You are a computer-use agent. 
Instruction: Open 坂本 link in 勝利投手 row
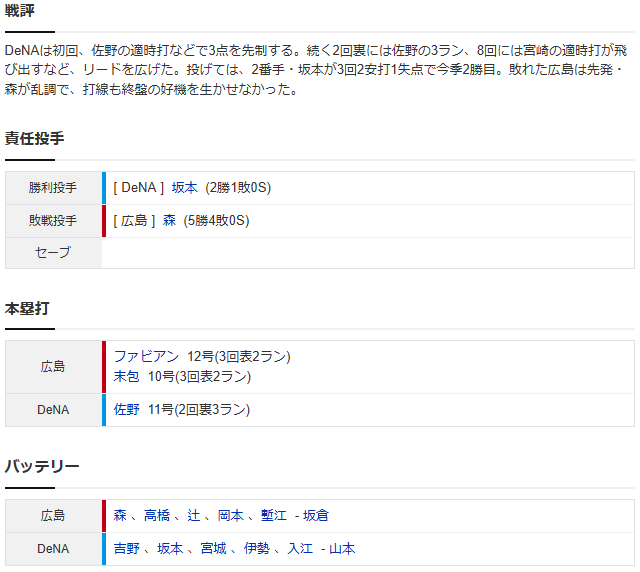[x=184, y=188]
